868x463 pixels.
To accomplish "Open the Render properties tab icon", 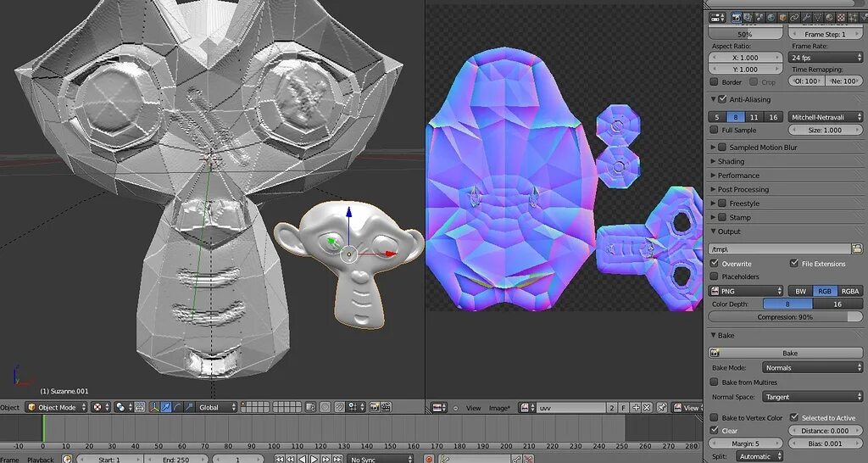I will tap(737, 18).
